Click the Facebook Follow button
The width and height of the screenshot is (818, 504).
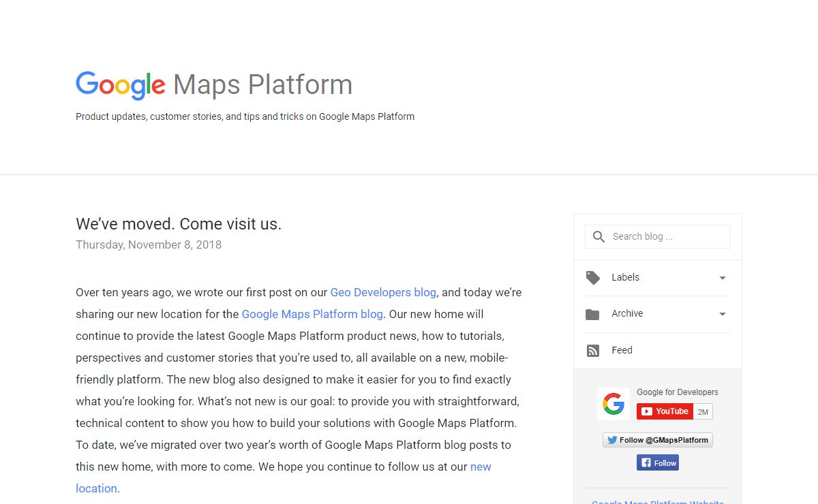657,463
